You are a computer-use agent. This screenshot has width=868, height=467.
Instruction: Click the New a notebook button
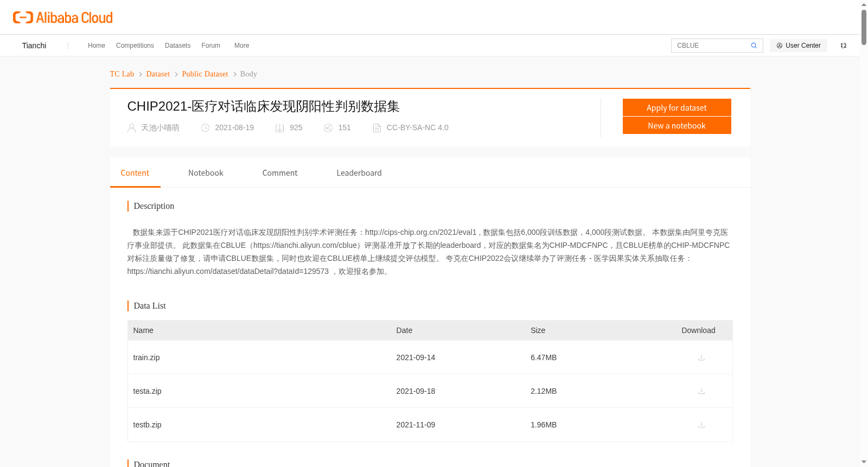(676, 125)
